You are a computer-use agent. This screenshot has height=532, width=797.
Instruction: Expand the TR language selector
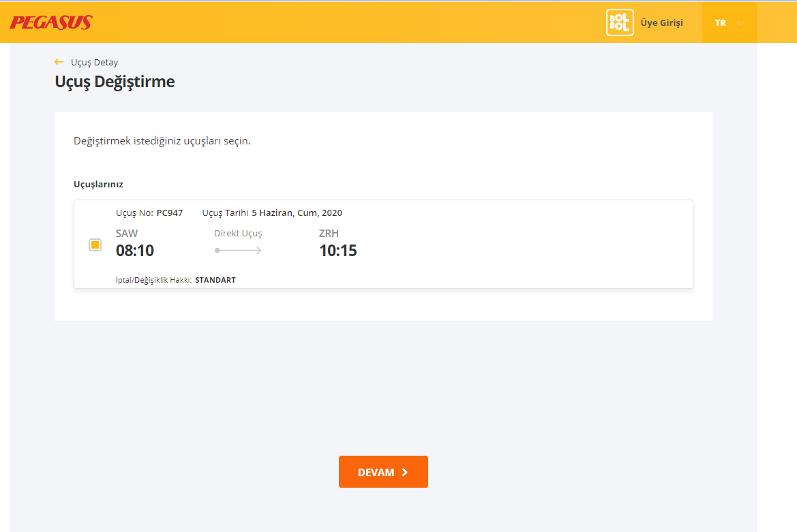click(x=721, y=22)
